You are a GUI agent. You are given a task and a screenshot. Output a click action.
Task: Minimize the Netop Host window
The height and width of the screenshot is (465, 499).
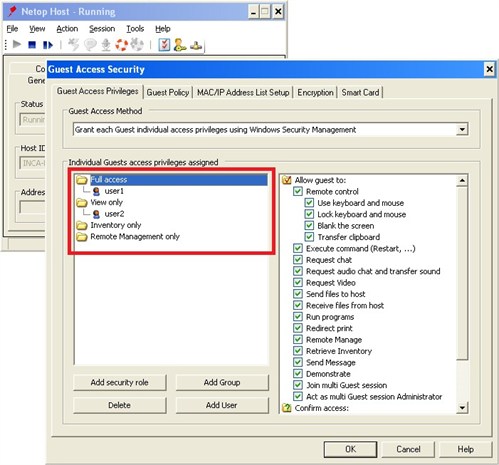click(x=253, y=12)
